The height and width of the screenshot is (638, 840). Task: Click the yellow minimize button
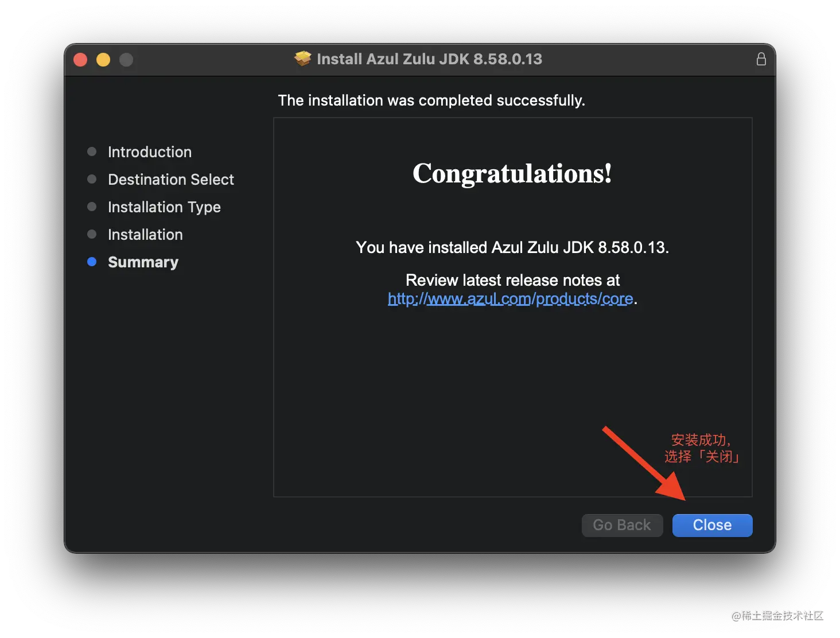[103, 59]
